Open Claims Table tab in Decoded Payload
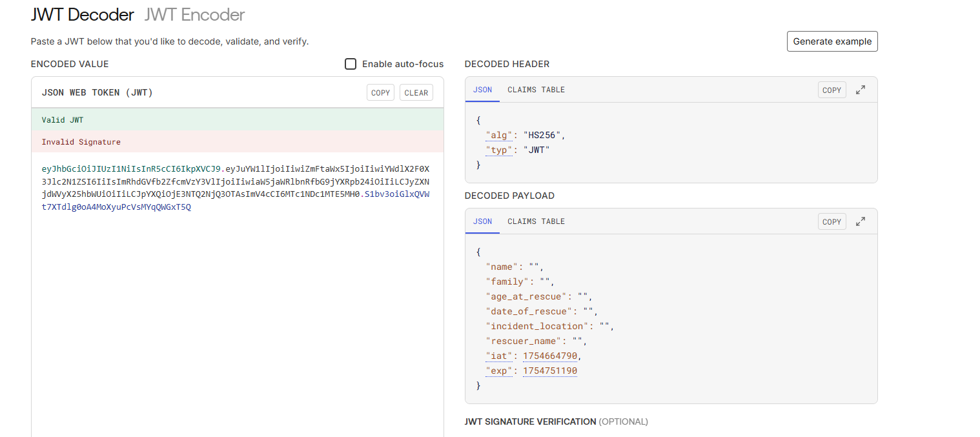Screen dimensions: 980x437 (x=536, y=221)
